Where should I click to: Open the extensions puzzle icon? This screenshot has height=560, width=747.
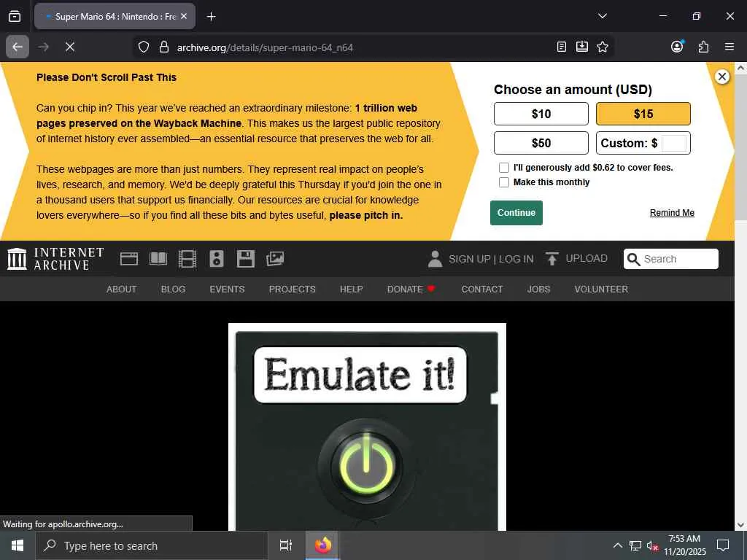(x=703, y=47)
